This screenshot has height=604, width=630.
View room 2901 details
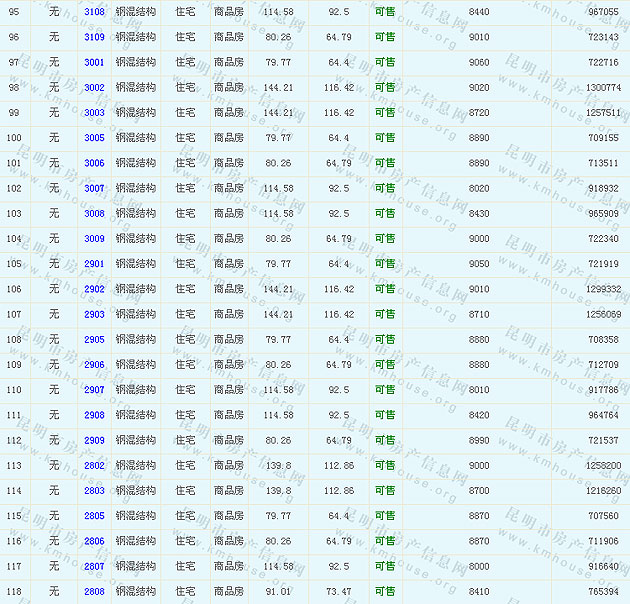coord(94,264)
